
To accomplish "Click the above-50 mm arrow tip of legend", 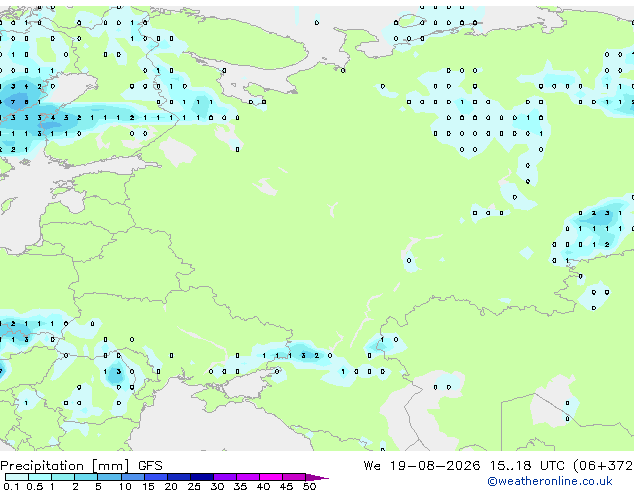I will click(317, 477).
